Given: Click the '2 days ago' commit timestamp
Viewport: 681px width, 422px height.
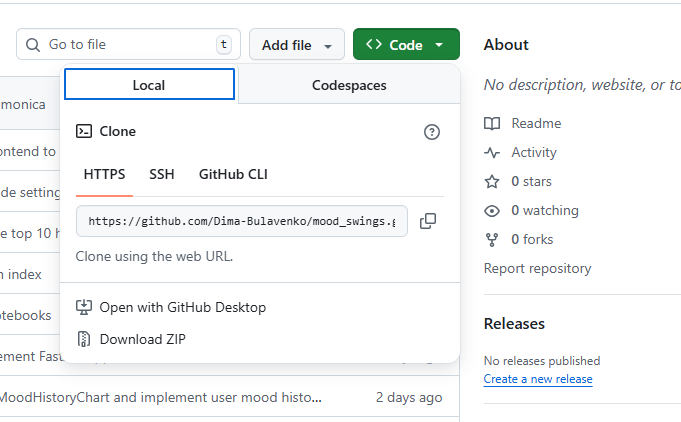Looking at the screenshot, I should (409, 397).
